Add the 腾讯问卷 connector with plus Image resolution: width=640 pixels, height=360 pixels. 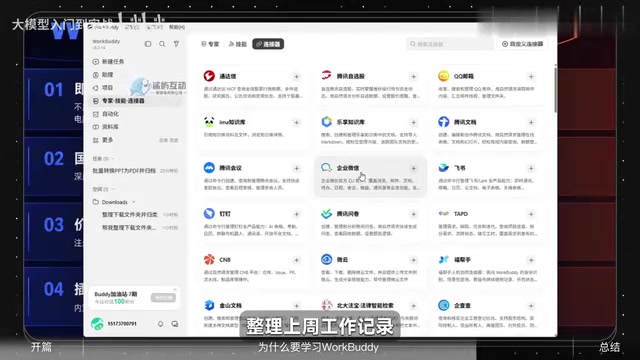click(413, 214)
